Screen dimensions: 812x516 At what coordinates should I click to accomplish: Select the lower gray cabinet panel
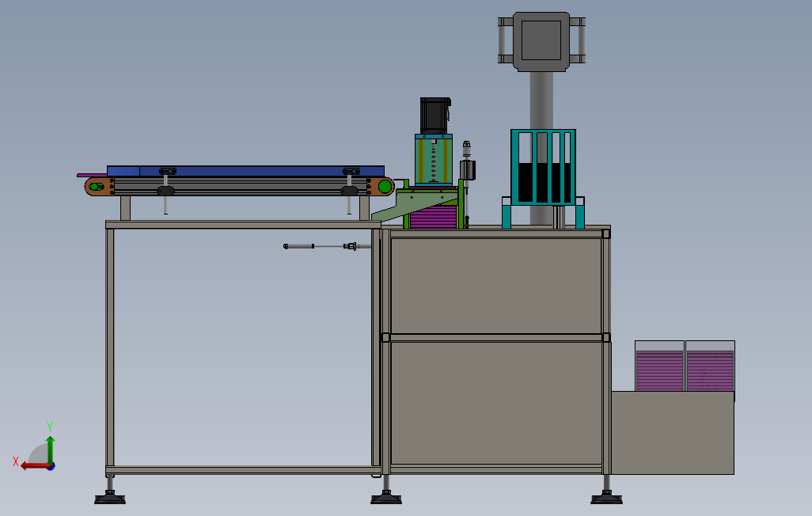496,403
